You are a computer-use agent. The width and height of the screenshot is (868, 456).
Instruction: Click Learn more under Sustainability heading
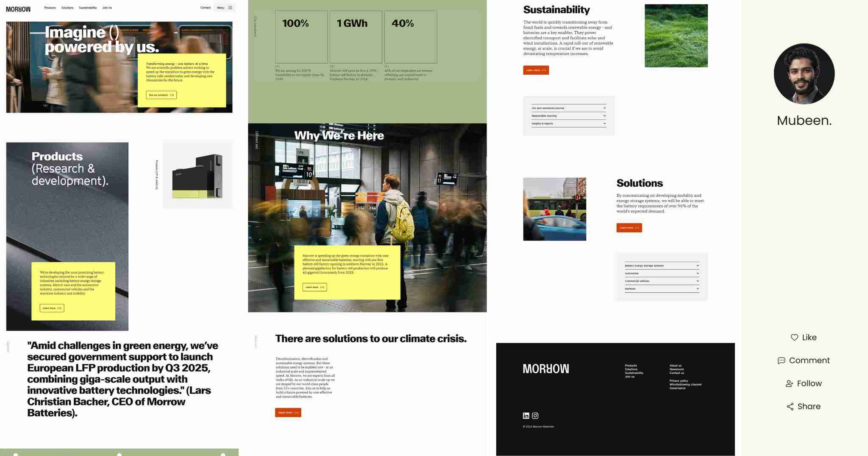click(536, 70)
